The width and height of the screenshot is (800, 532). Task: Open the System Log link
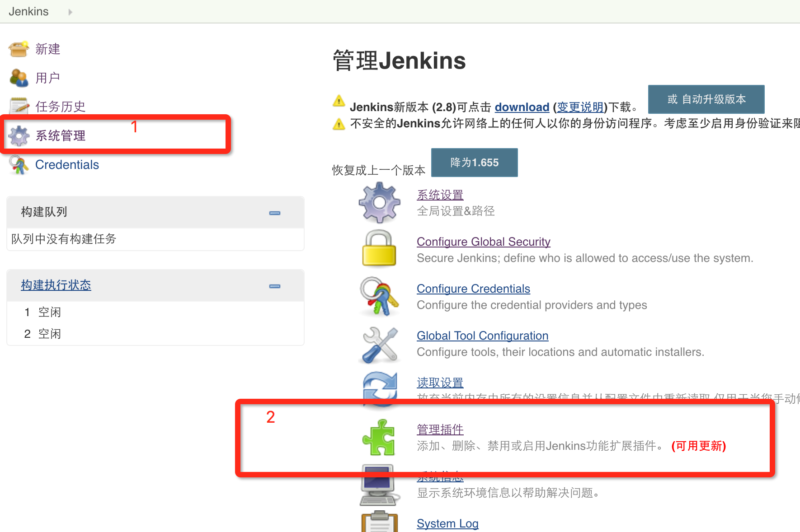coord(447,523)
